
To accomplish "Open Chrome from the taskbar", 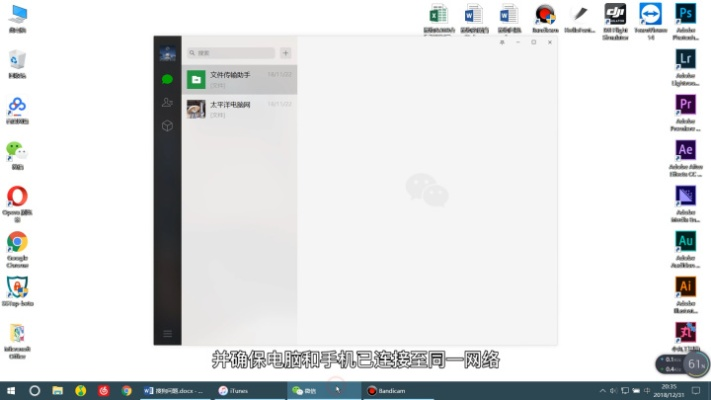I will pyautogui.click(x=127, y=390).
